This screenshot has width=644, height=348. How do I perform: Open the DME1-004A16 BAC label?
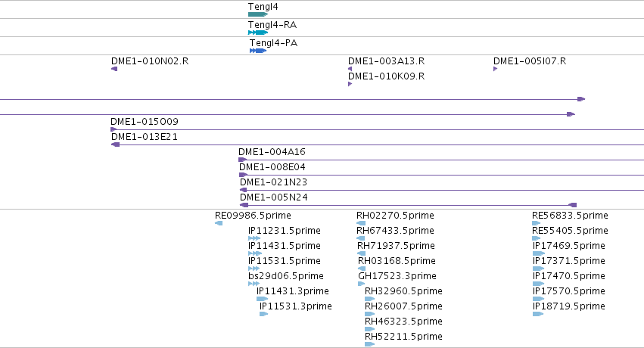tap(272, 152)
